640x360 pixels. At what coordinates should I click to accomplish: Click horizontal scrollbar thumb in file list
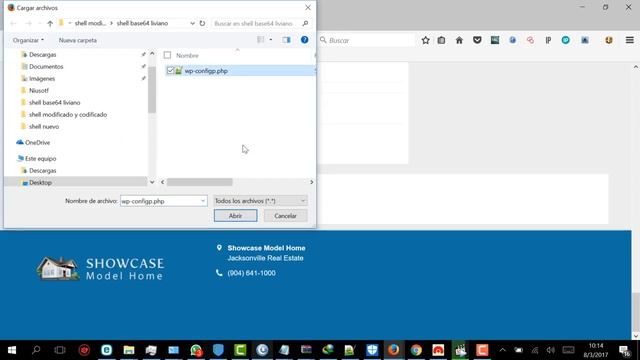tap(200, 182)
